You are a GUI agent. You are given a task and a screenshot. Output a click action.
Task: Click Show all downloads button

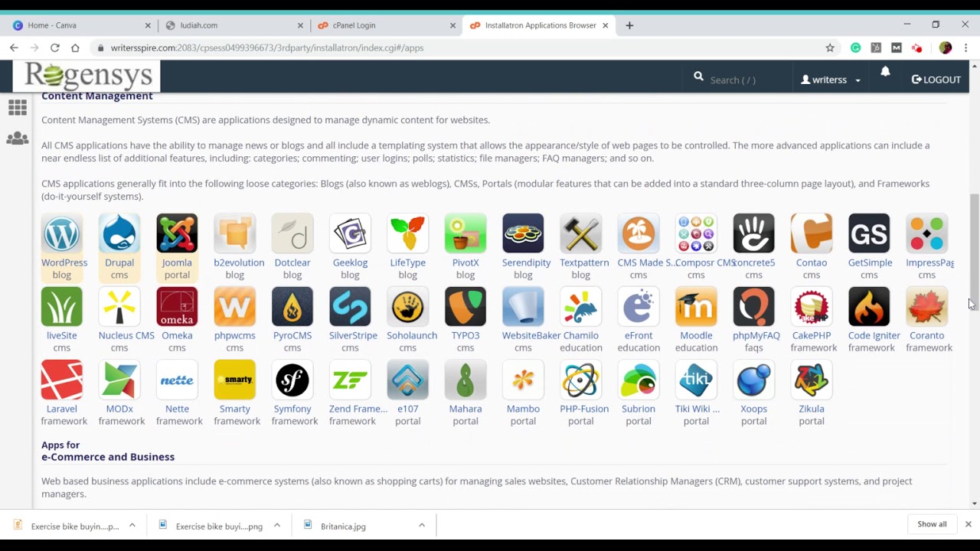pos(932,524)
